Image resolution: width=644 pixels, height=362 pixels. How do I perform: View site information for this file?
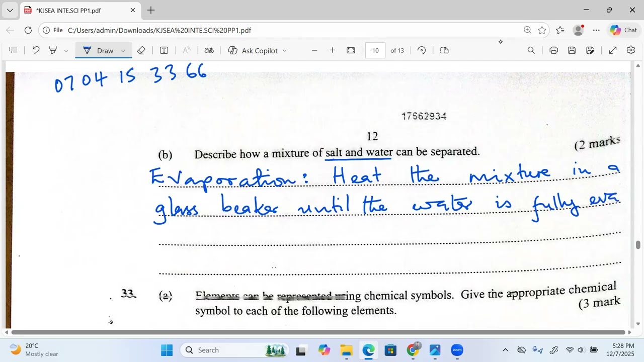point(53,30)
